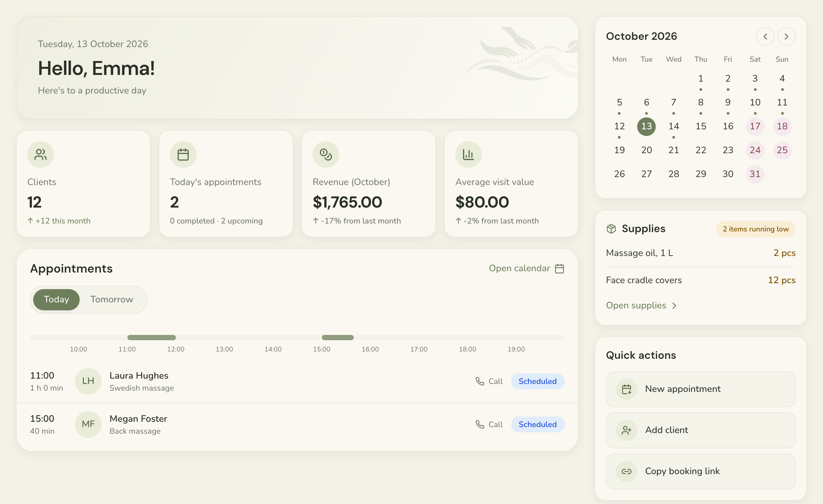The width and height of the screenshot is (823, 504).
Task: Select October 18 in the calendar
Action: [782, 127]
